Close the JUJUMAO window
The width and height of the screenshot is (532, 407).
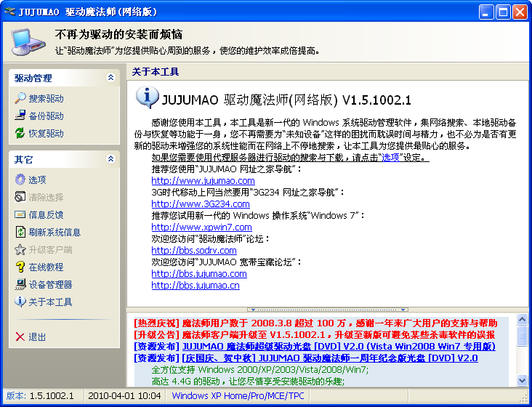point(520,12)
